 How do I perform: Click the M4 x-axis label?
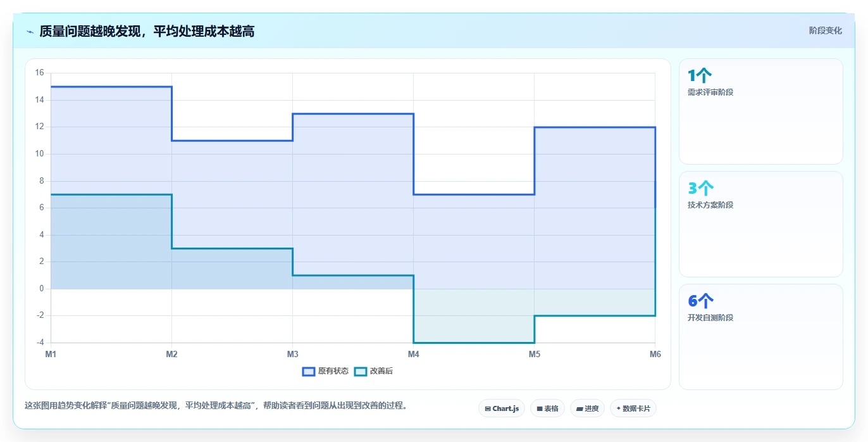tap(413, 354)
